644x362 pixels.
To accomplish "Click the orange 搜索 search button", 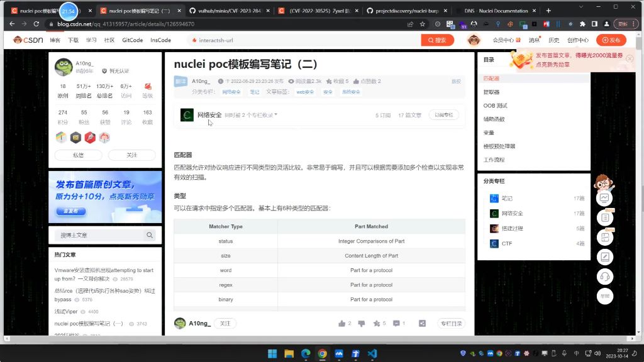I will pos(438,40).
